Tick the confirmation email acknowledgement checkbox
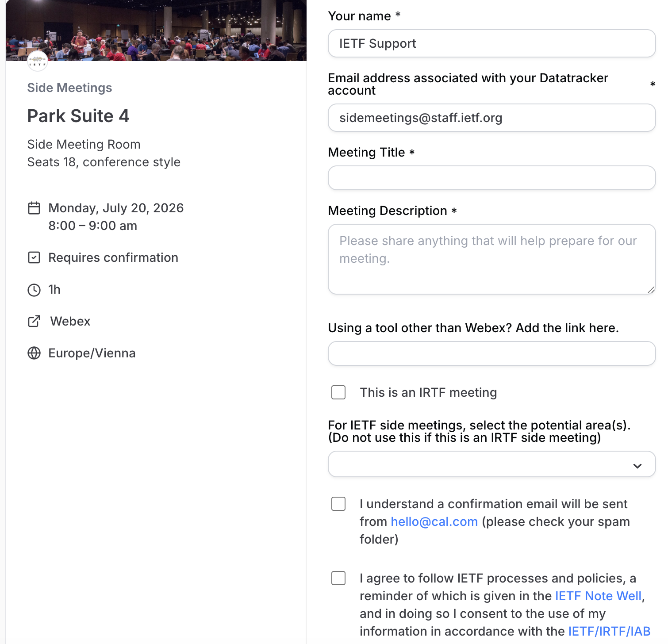 (338, 504)
